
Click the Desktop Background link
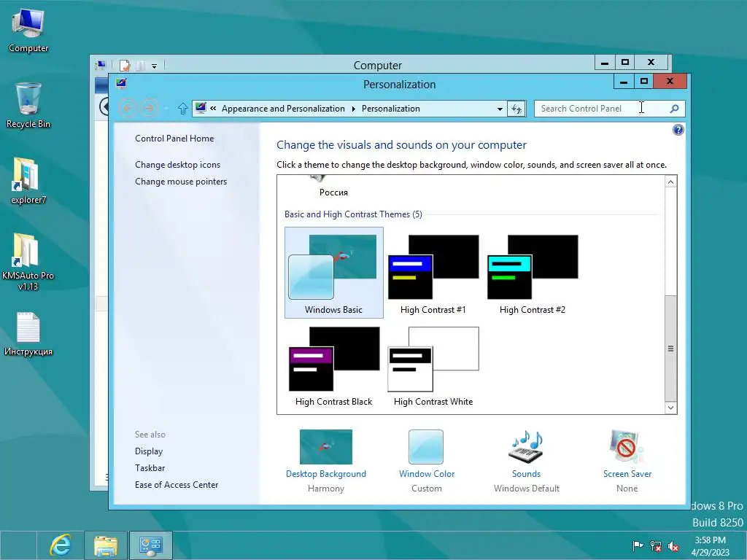coord(326,474)
